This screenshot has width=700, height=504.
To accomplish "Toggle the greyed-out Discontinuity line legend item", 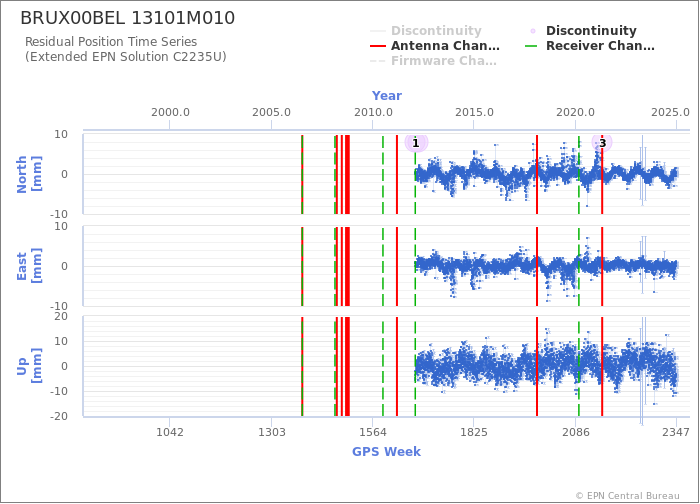I will point(426,31).
